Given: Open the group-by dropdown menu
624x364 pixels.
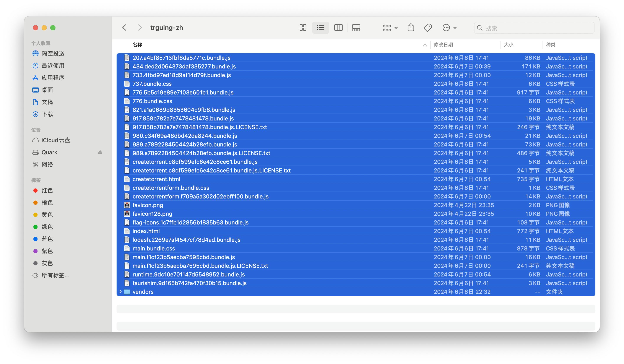Looking at the screenshot, I should tap(390, 28).
